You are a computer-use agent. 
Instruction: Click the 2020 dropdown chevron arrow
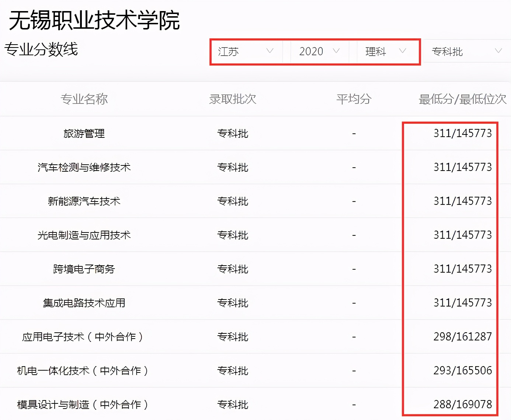(336, 52)
